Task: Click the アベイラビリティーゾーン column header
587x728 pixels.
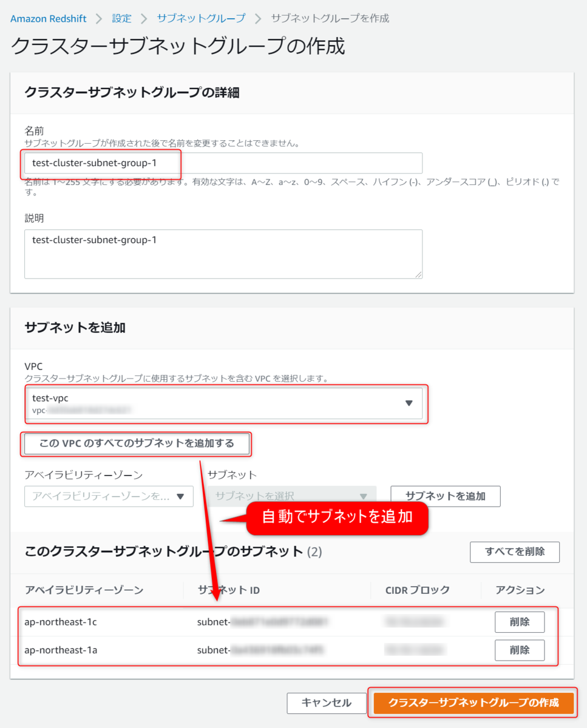Action: [84, 590]
